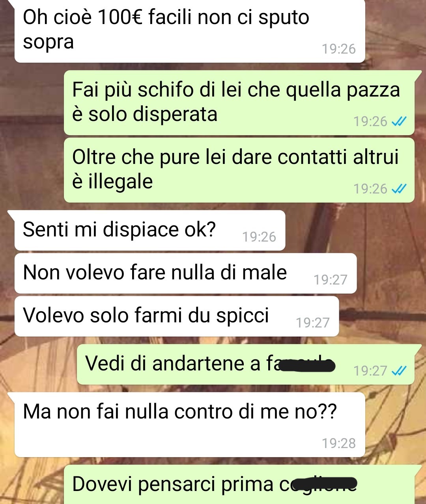This screenshot has width=426, height=504.
Task: Tap the 19:28 timestamp
Action: tap(338, 443)
